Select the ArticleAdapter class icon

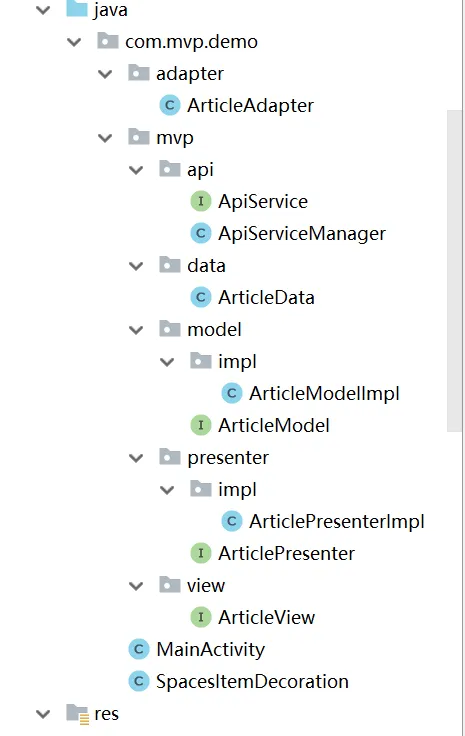pyautogui.click(x=170, y=105)
